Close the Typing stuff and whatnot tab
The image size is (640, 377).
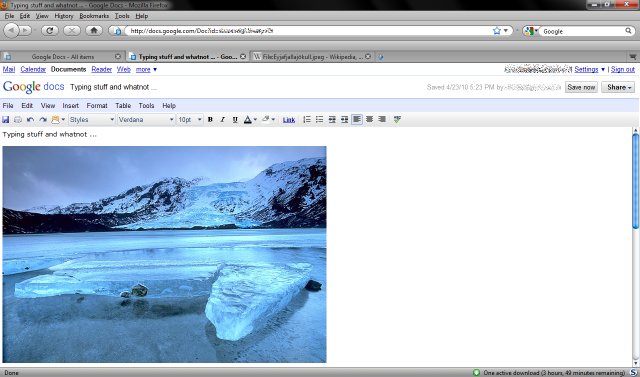243,57
